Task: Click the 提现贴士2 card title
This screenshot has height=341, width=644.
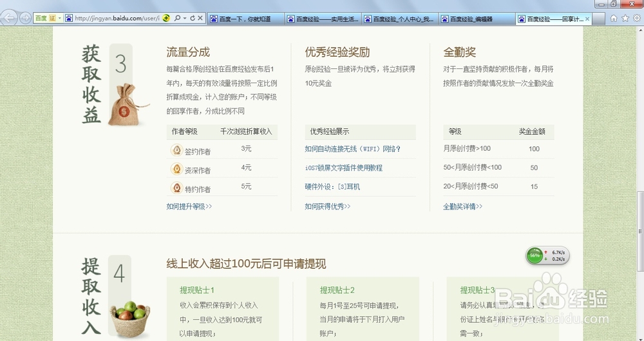Action: pyautogui.click(x=337, y=290)
